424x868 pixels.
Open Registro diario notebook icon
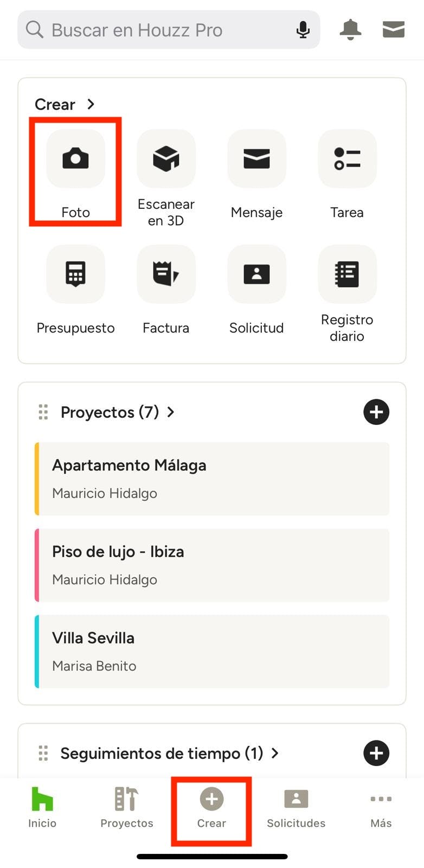click(x=347, y=274)
